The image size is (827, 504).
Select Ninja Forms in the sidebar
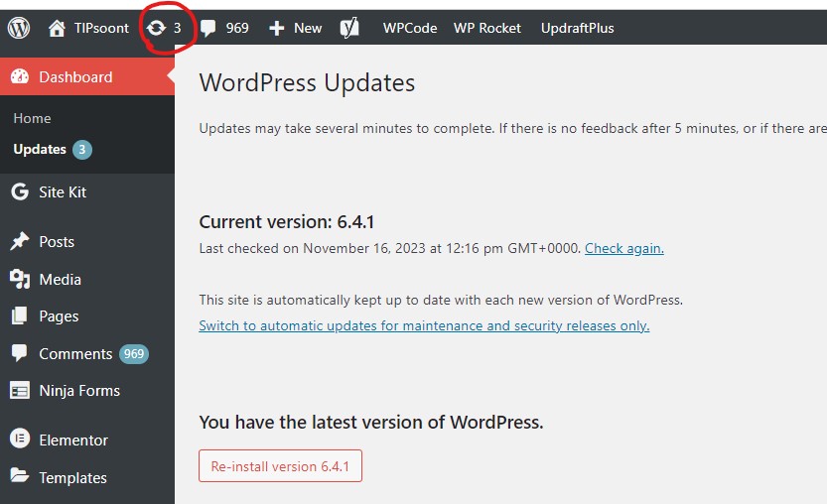[x=78, y=391]
